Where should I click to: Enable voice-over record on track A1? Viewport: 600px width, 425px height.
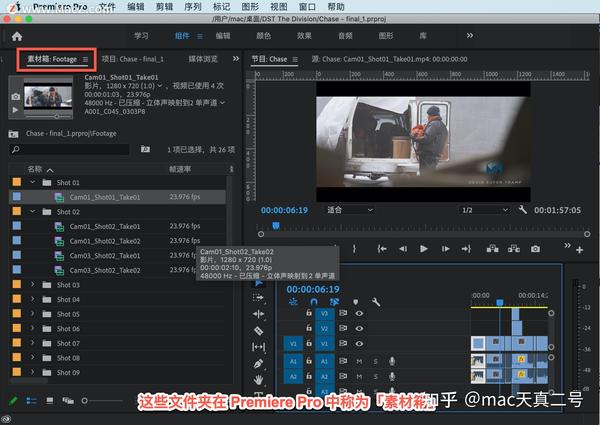(392, 361)
